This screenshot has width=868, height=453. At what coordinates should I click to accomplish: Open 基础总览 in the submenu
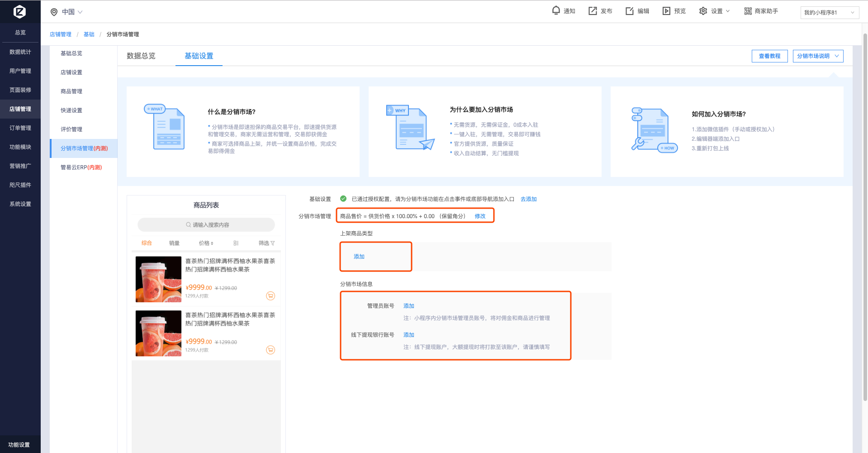click(x=71, y=53)
